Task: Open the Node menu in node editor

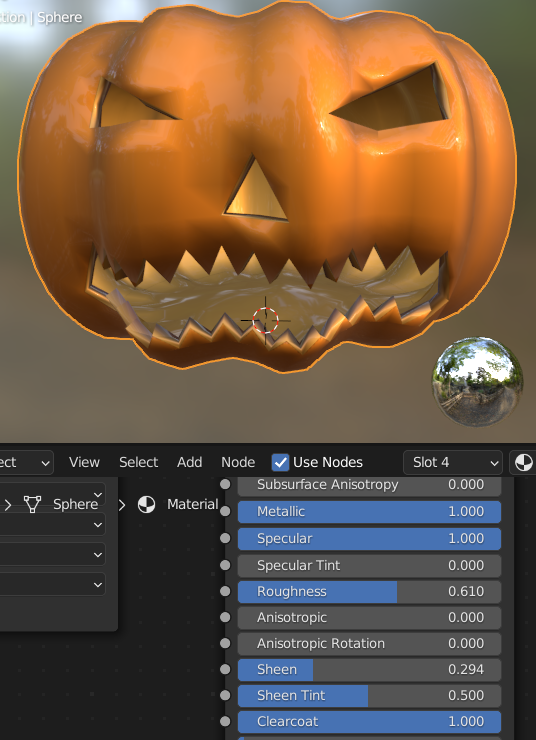Action: tap(238, 462)
